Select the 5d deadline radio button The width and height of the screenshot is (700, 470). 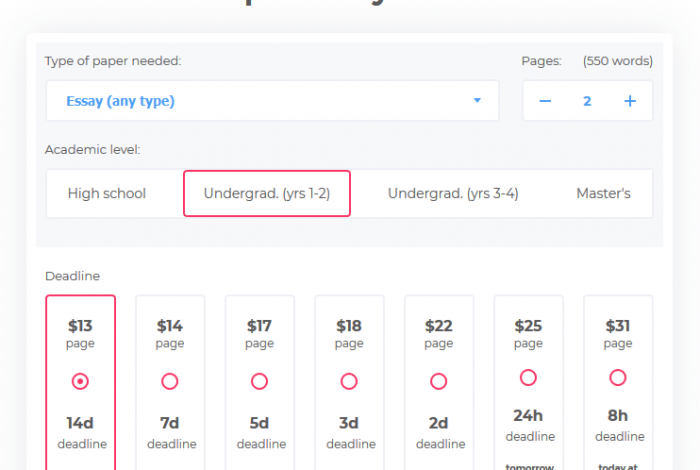[x=259, y=381]
